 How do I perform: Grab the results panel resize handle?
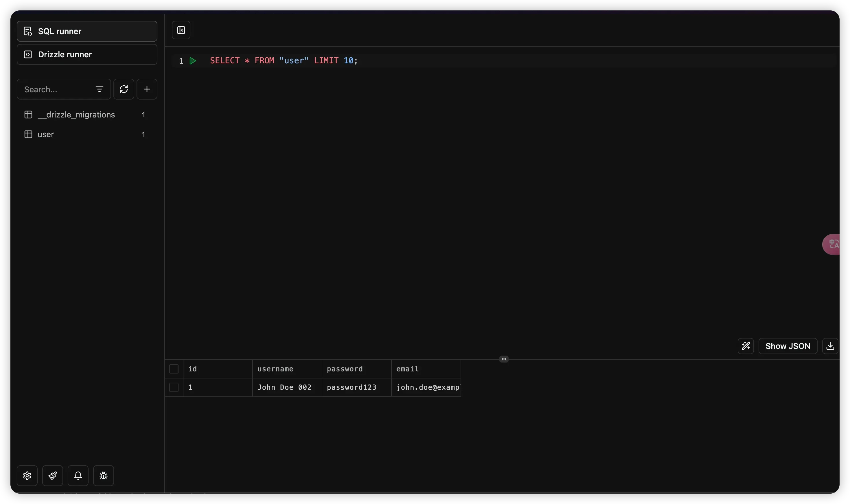(x=504, y=359)
